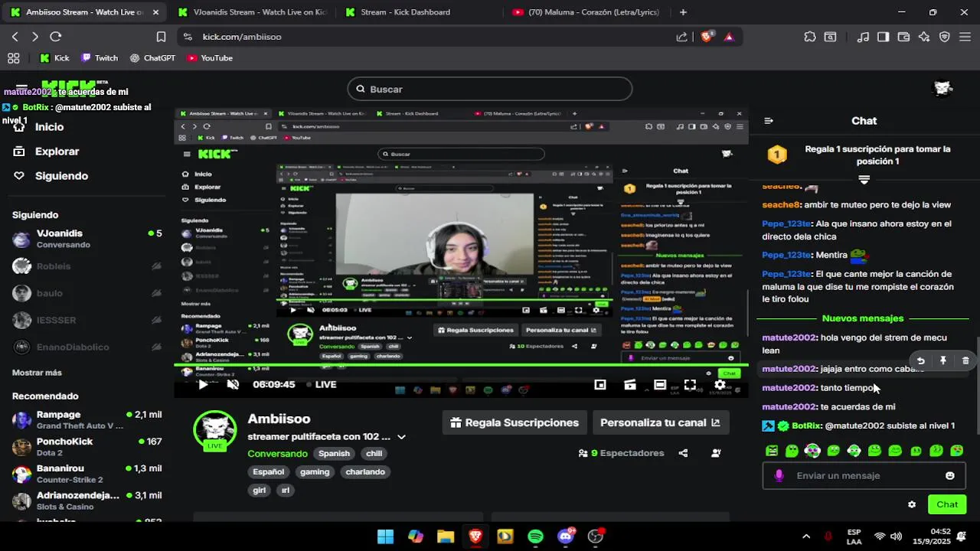Open chat settings gear next to the Chat button
Viewport: 980px width, 551px height.
[x=912, y=504]
